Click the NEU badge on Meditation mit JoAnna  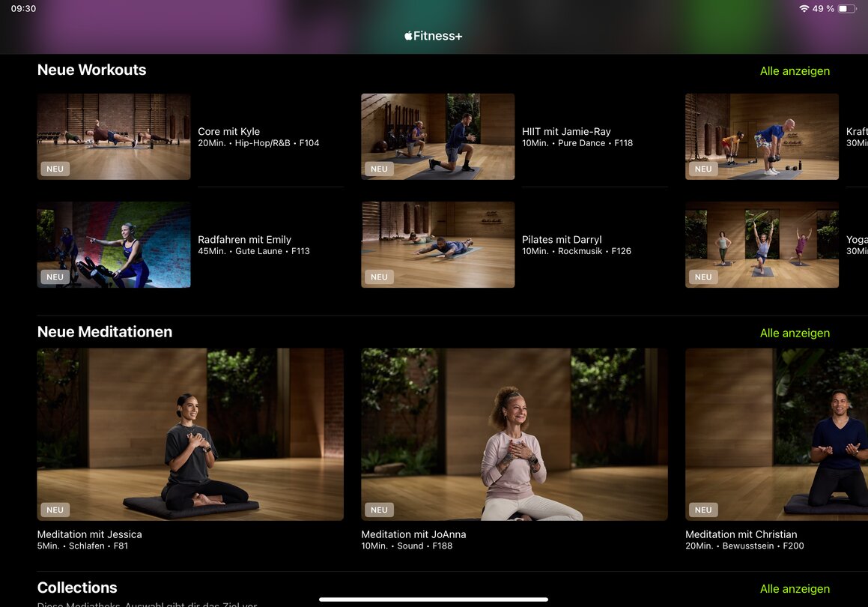(x=379, y=510)
